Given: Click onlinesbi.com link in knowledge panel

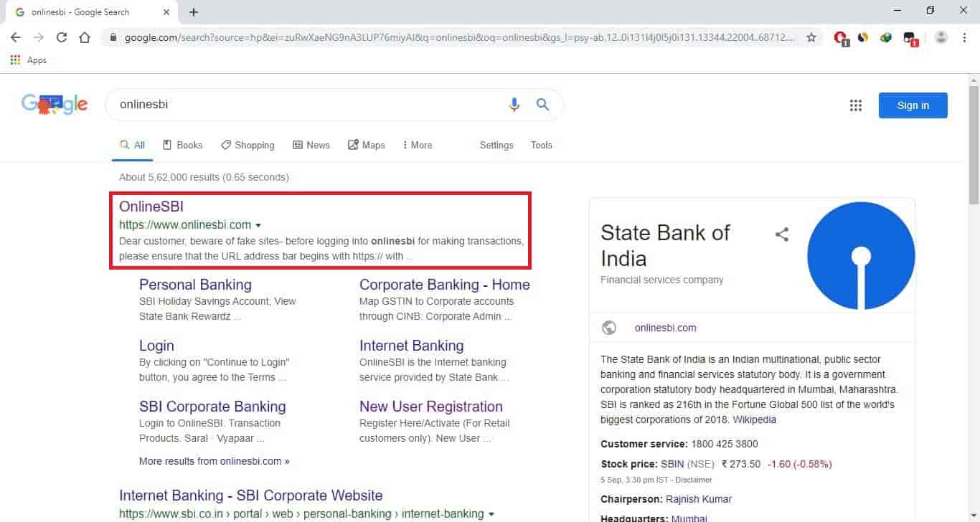Looking at the screenshot, I should coord(666,328).
